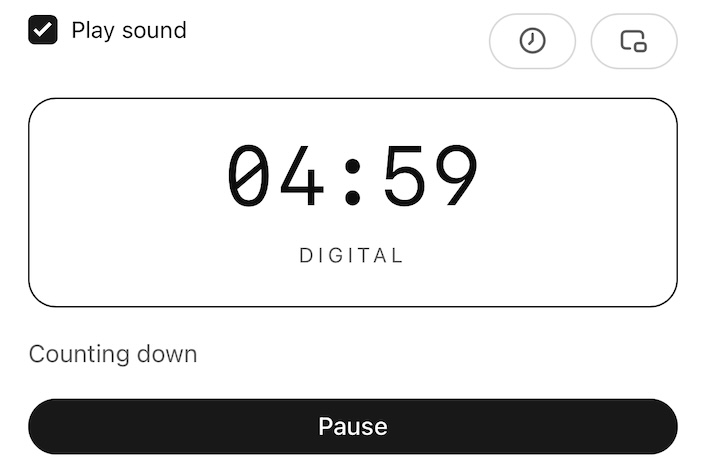706x475 pixels.
Task: Select the minutes digits 04
Action: 276,177
